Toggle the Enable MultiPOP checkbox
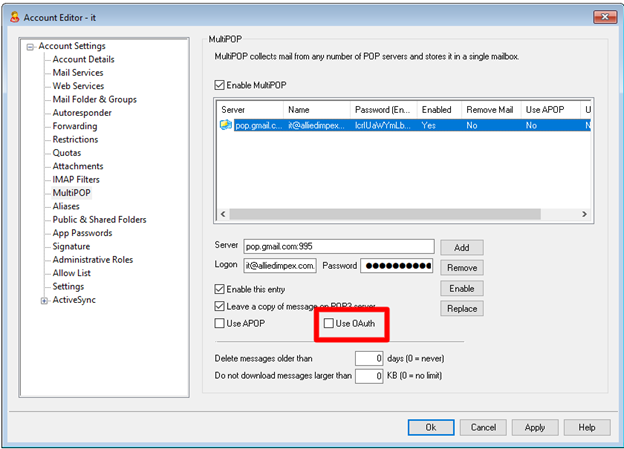This screenshot has height=449, width=624. pos(221,86)
